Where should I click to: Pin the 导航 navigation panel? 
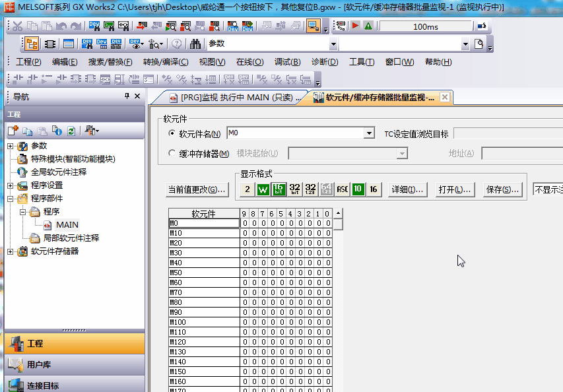click(x=127, y=96)
